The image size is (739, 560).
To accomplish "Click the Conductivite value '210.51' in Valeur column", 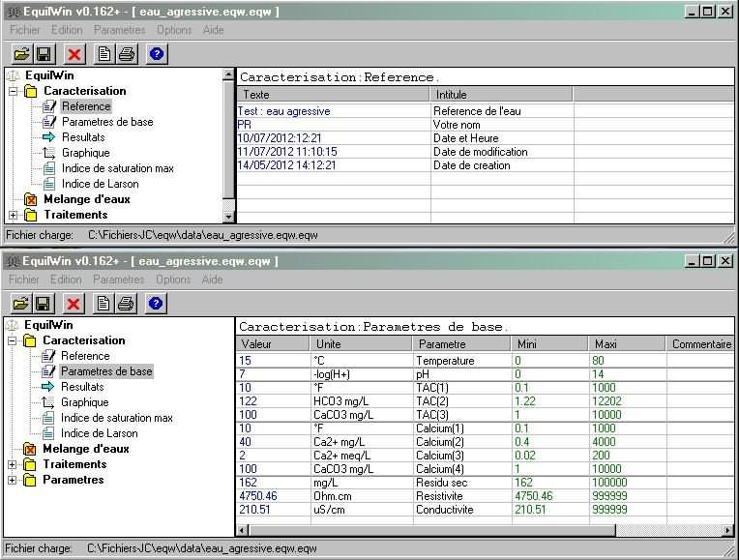I will coord(273,510).
